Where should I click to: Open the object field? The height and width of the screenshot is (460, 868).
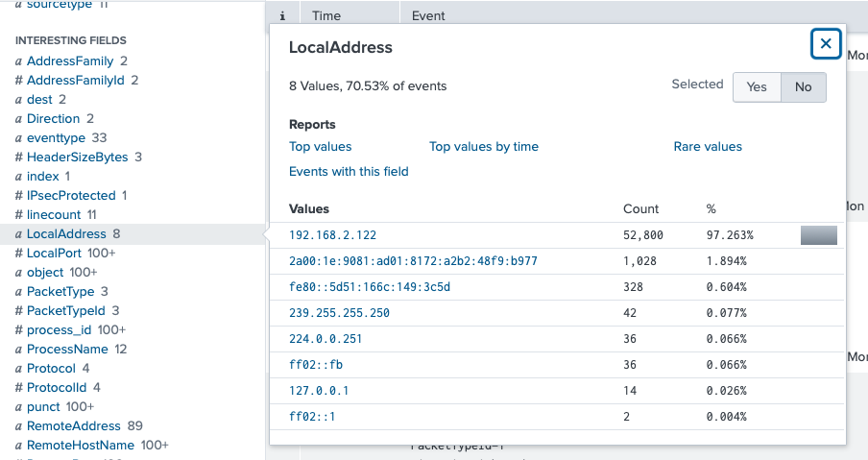coord(45,273)
